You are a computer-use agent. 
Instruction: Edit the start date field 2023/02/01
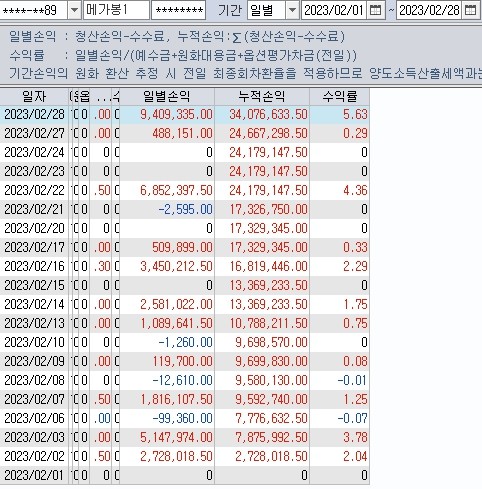[x=333, y=10]
